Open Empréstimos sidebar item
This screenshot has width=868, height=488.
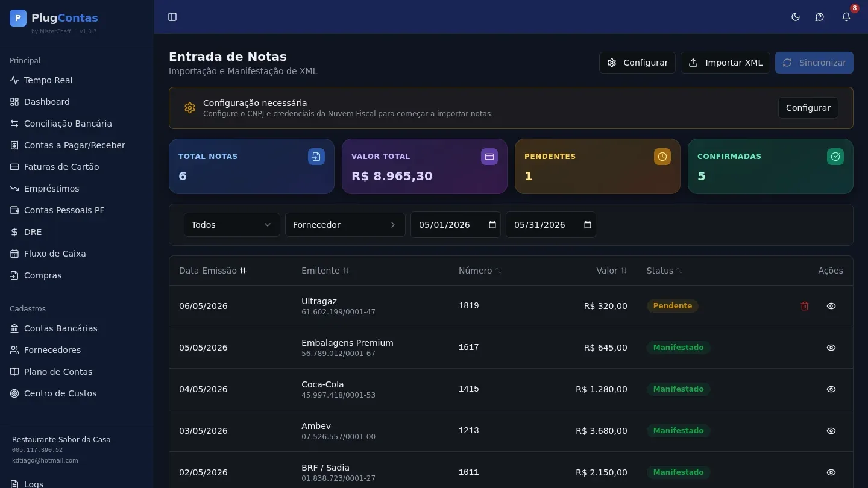[x=77, y=189]
